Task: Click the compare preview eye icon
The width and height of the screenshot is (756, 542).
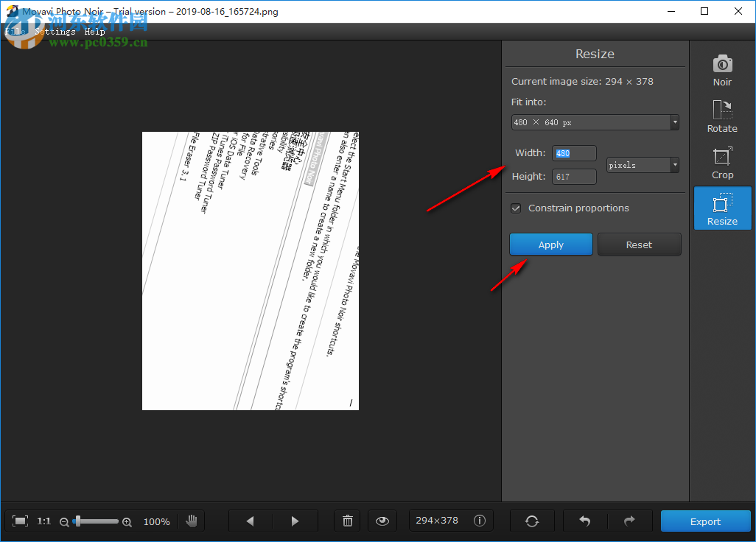Action: click(x=382, y=521)
